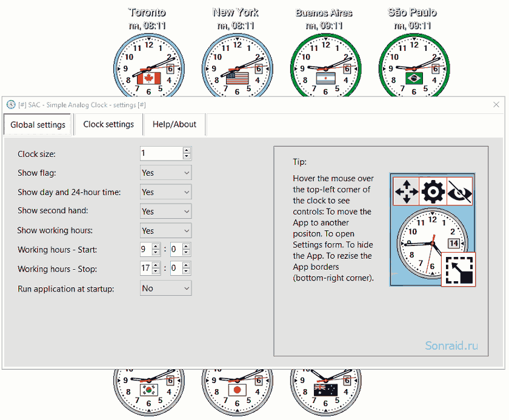Click the date box on New York clock
Viewport: 509px width, 420px height.
pyautogui.click(x=258, y=69)
